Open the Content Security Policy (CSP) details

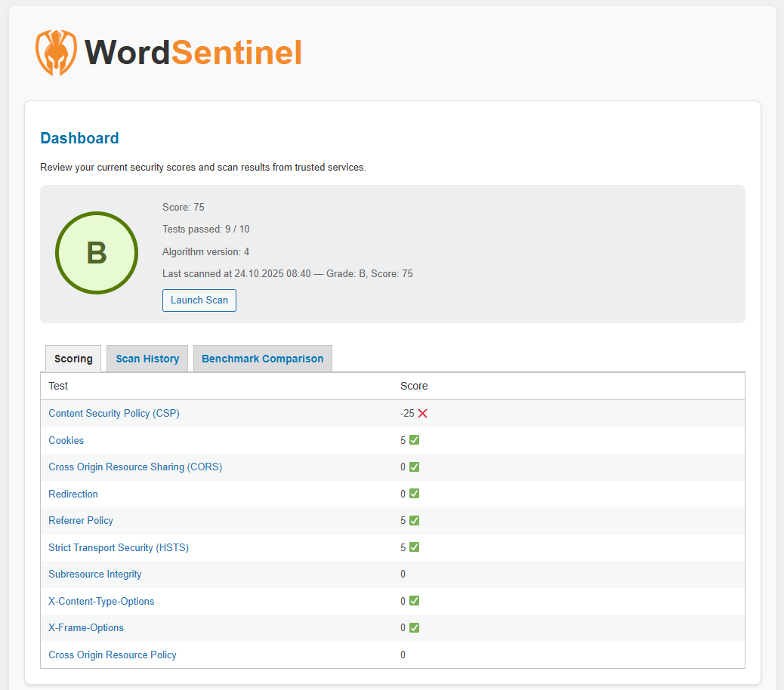click(113, 413)
